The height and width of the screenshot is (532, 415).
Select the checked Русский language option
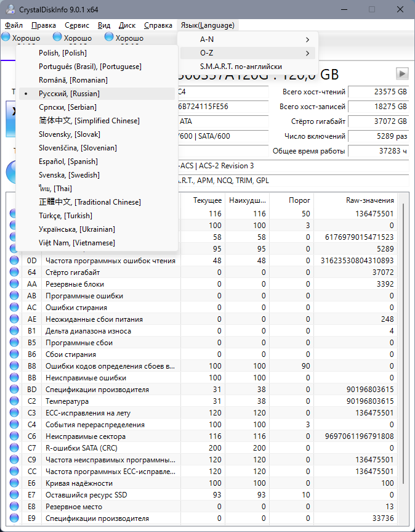[x=97, y=94]
